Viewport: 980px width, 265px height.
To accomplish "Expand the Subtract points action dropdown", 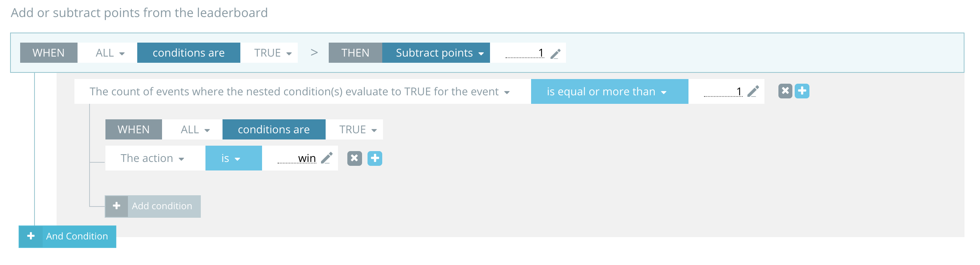I will click(436, 53).
